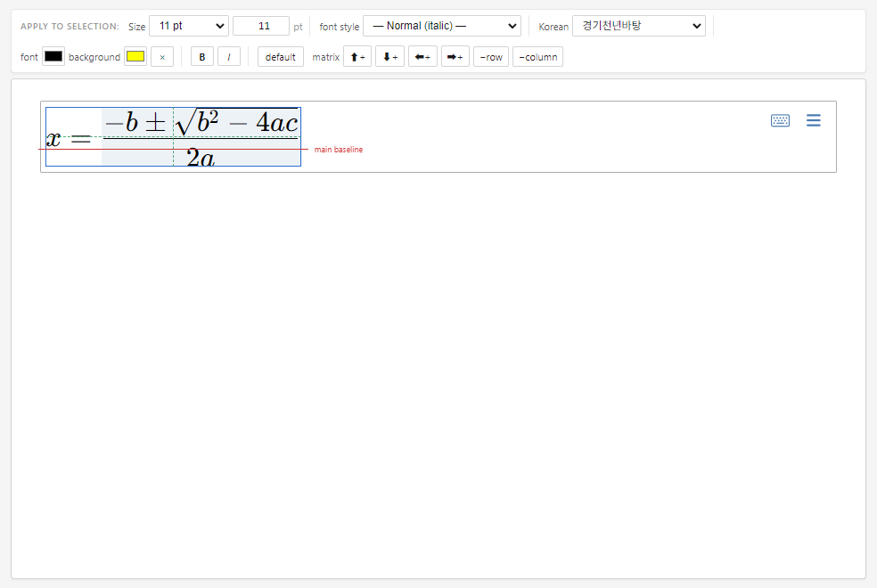Add matrix row below with down arrow
This screenshot has width=877, height=588.
[x=389, y=57]
